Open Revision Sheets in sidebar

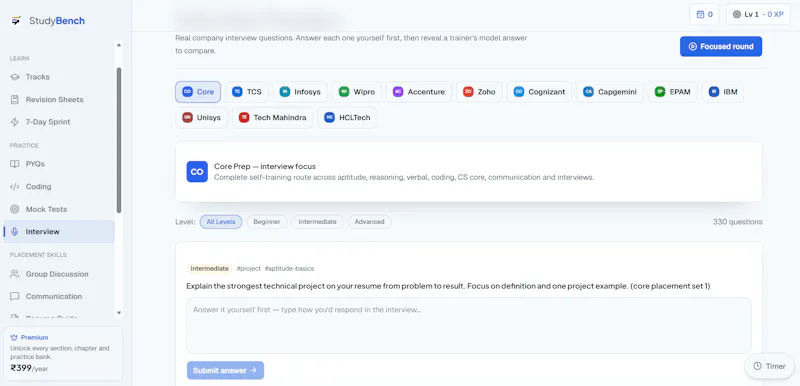pyautogui.click(x=59, y=99)
